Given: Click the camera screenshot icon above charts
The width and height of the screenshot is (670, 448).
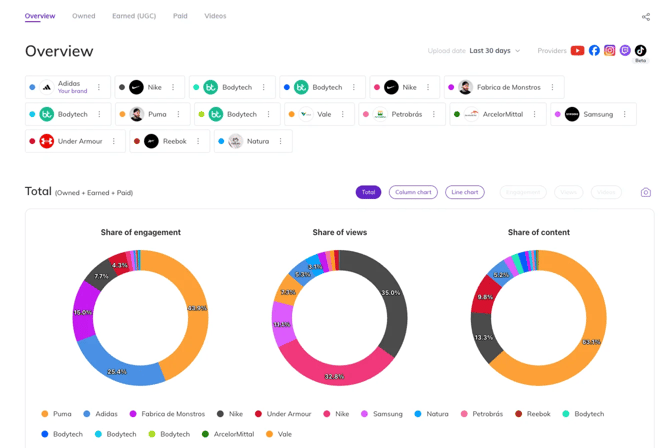Looking at the screenshot, I should point(645,192).
